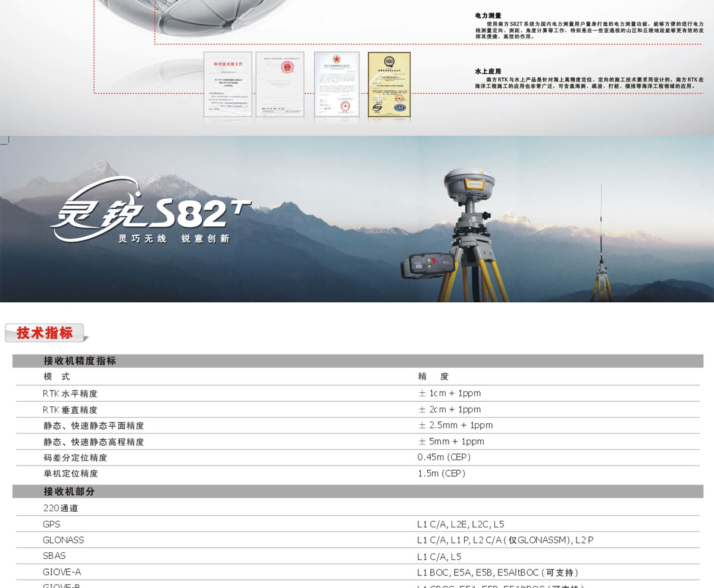Image resolution: width=714 pixels, height=588 pixels.
Task: Select the GIOVE-A row label
Action: [x=62, y=572]
